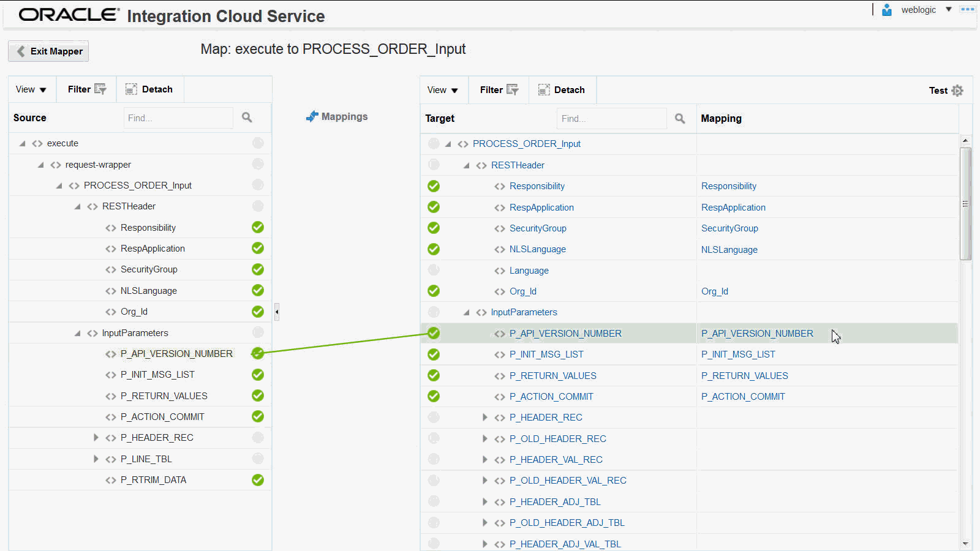The height and width of the screenshot is (551, 980).
Task: Open the Source panel View menu
Action: coord(31,89)
